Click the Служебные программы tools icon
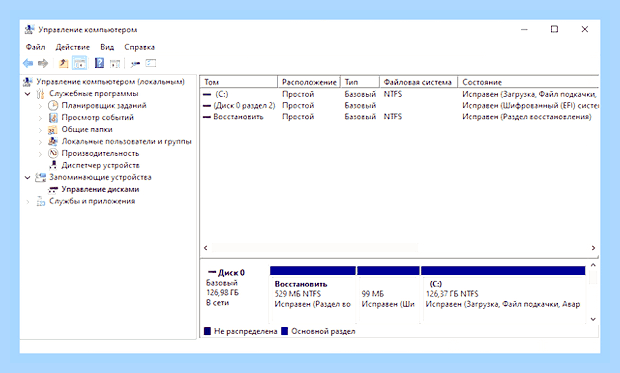 pos(40,94)
